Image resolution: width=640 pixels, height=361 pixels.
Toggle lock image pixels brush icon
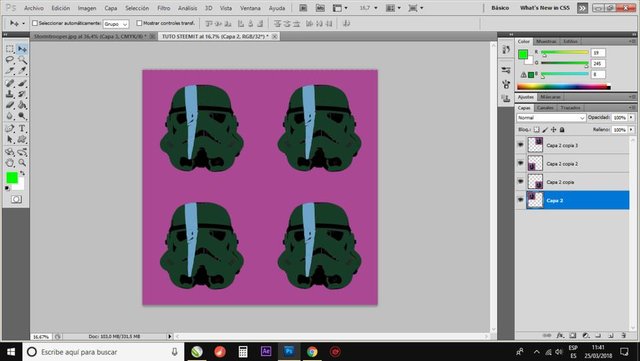[545, 129]
